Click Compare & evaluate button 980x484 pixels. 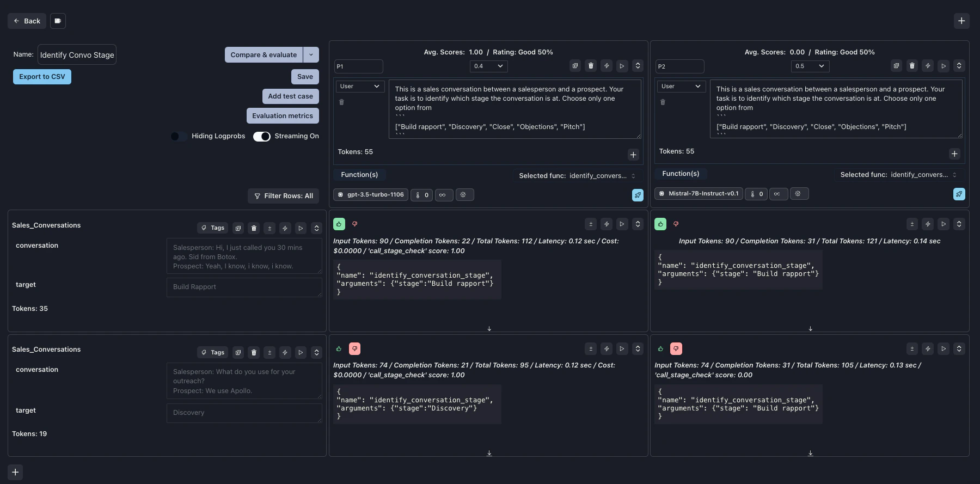264,54
